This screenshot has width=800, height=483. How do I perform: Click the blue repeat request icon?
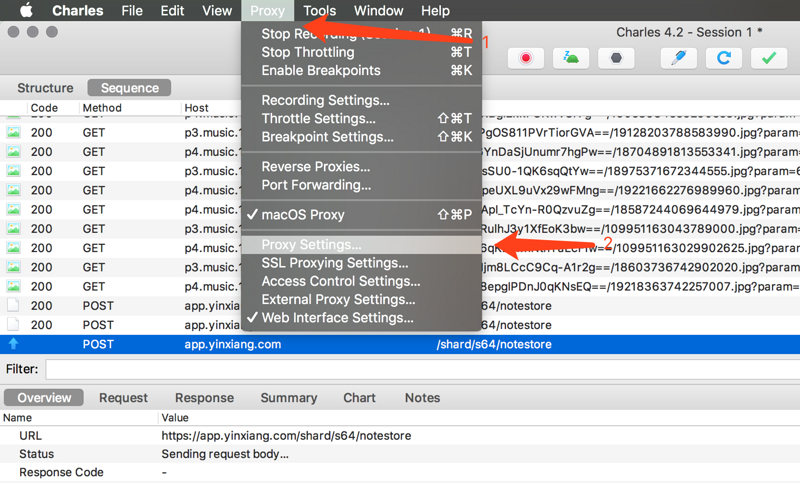724,58
